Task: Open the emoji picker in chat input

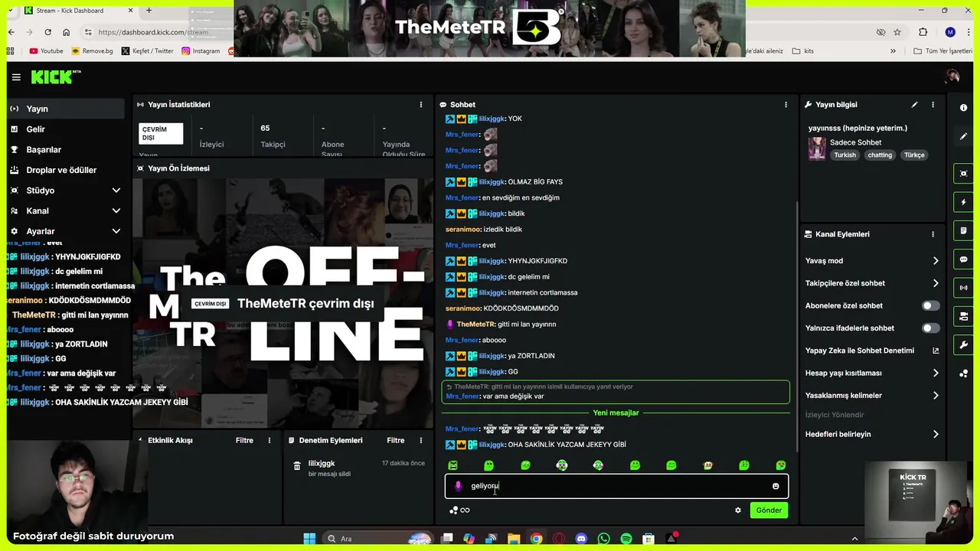Action: point(776,486)
